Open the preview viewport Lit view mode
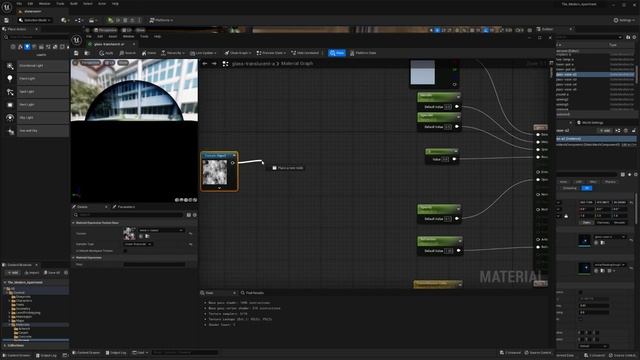This screenshot has width=640, height=360. pyautogui.click(x=109, y=63)
